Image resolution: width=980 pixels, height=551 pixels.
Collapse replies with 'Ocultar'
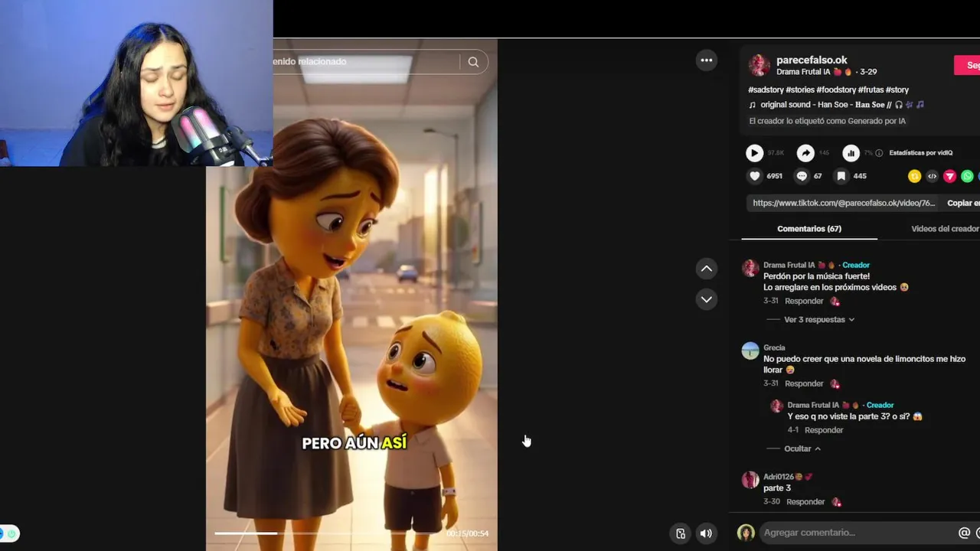click(802, 449)
